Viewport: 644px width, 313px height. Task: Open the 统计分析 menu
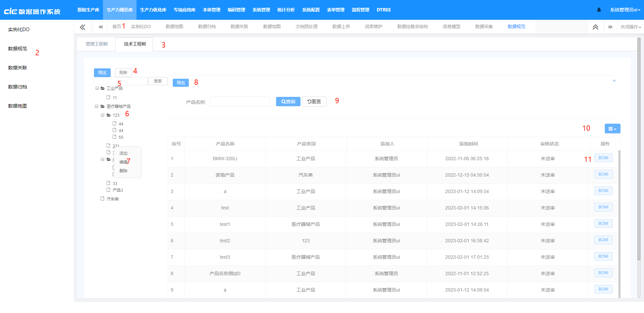pyautogui.click(x=285, y=10)
